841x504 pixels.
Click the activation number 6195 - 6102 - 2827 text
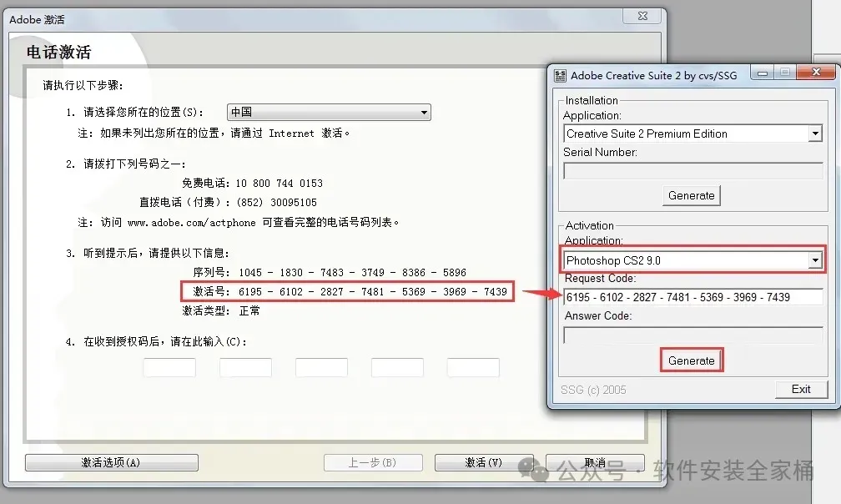(291, 292)
